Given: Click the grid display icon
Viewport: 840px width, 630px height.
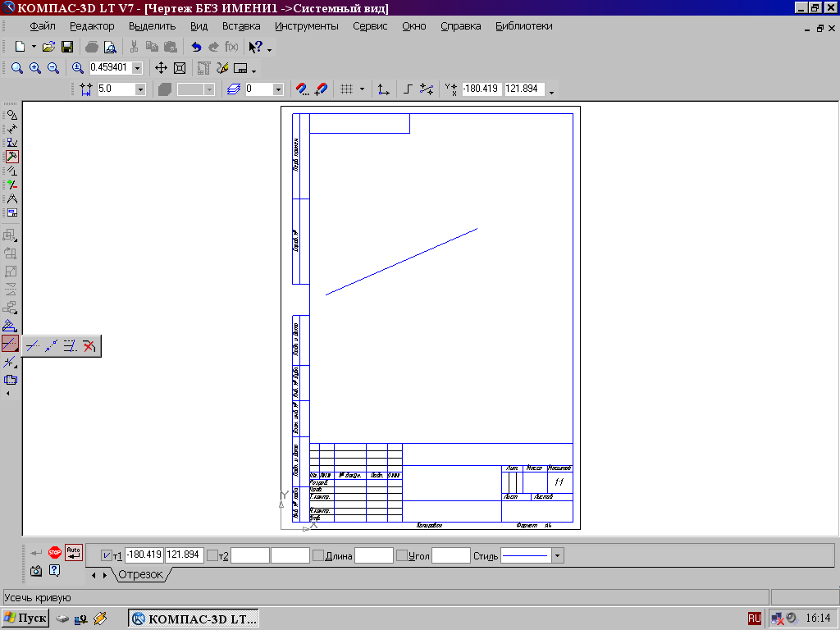Looking at the screenshot, I should (x=347, y=89).
